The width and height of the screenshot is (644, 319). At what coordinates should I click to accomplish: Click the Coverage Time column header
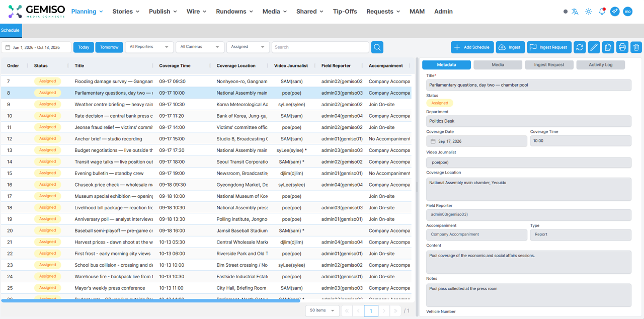tap(175, 66)
